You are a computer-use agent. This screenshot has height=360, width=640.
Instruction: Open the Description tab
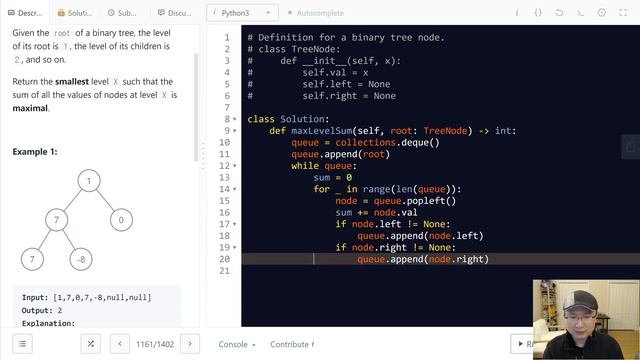[25, 13]
